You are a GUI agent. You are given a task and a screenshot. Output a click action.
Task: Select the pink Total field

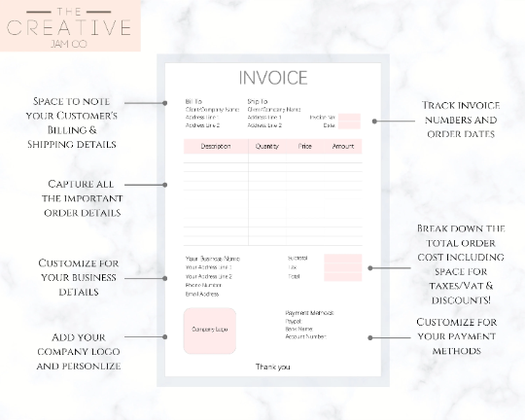point(343,277)
